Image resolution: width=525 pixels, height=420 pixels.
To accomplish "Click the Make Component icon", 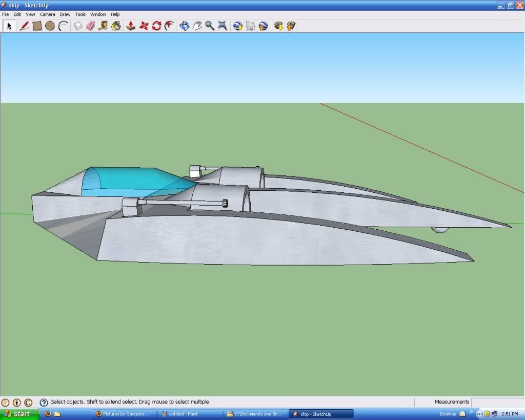I will coord(78,26).
